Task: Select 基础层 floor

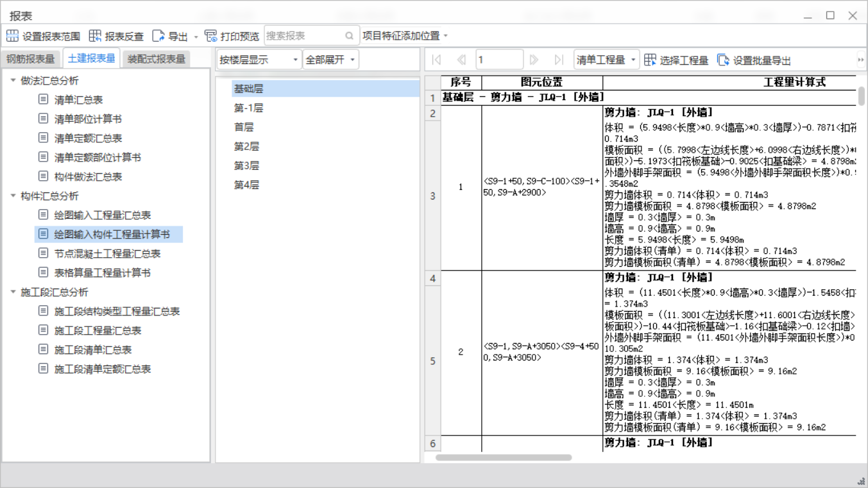Action: coord(325,88)
